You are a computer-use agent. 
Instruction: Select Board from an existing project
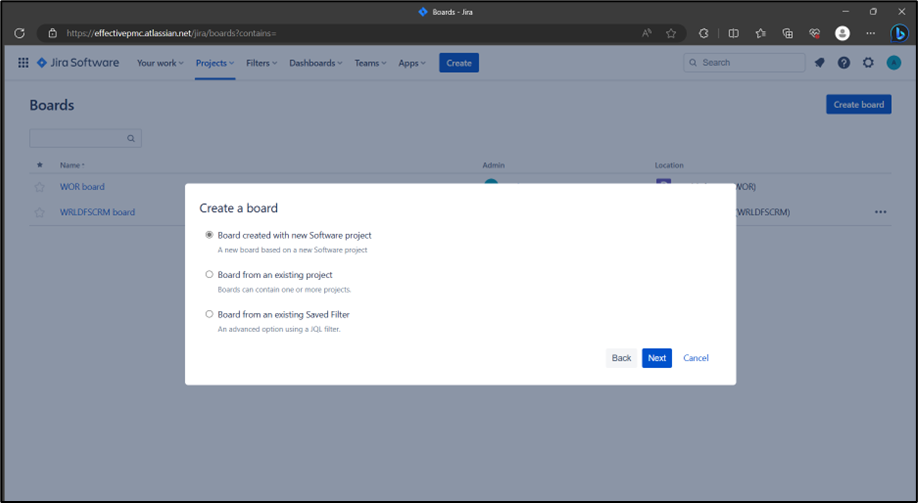209,275
